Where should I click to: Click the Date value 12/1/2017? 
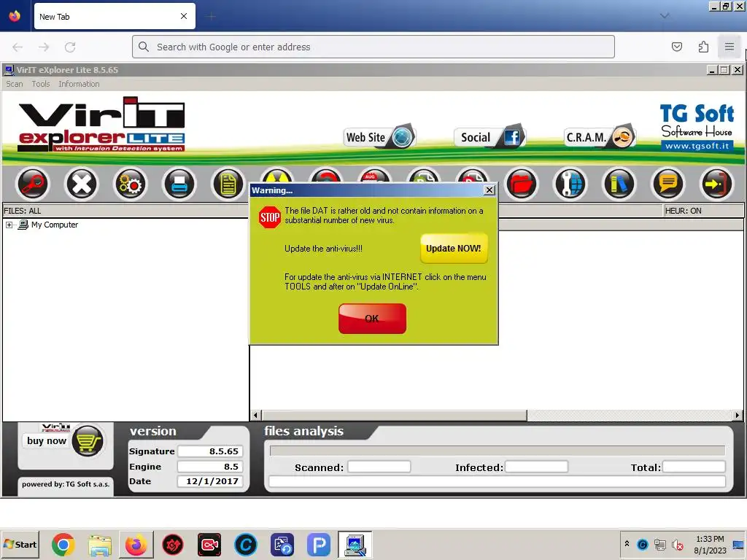click(210, 481)
